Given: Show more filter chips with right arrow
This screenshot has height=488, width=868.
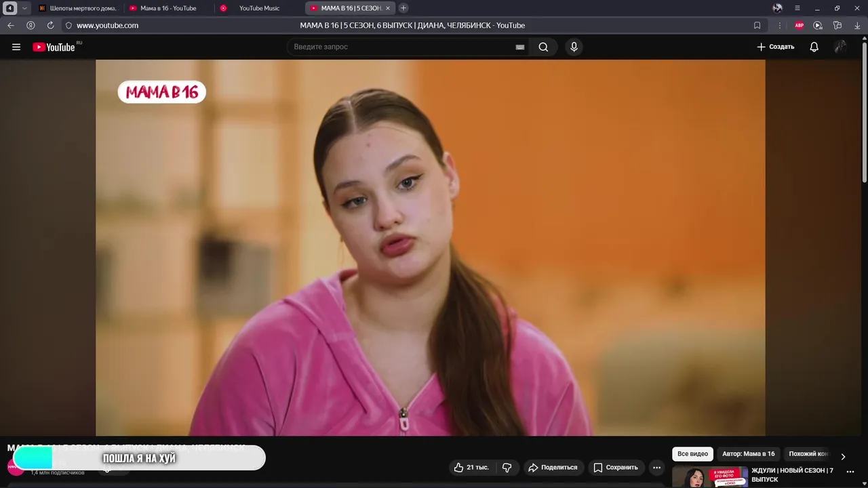Looking at the screenshot, I should click(x=843, y=456).
